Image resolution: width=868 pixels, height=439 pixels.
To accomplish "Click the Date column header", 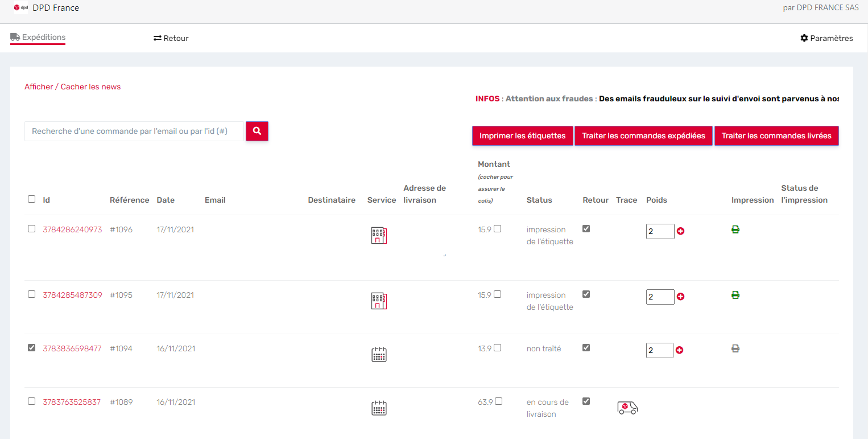I will tap(166, 200).
